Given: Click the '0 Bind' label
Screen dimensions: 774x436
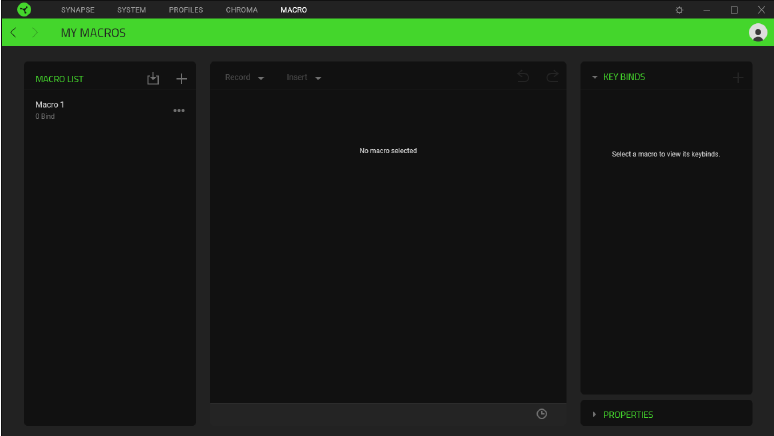Looking at the screenshot, I should [x=45, y=117].
